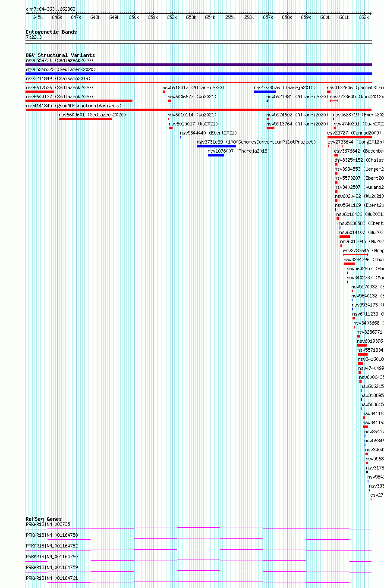Open the nsv3211849 (Chaisson2019) variant label
Viewport: 384px width, 588px height.
click(x=58, y=78)
